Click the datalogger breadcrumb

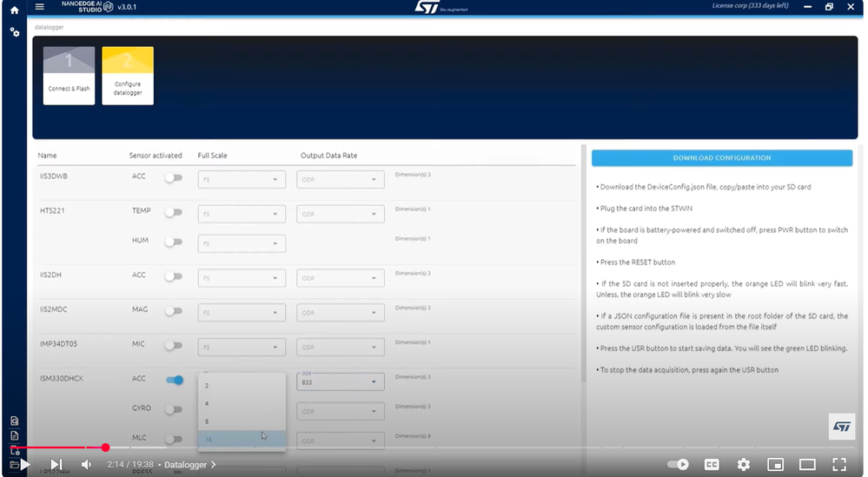pyautogui.click(x=49, y=27)
